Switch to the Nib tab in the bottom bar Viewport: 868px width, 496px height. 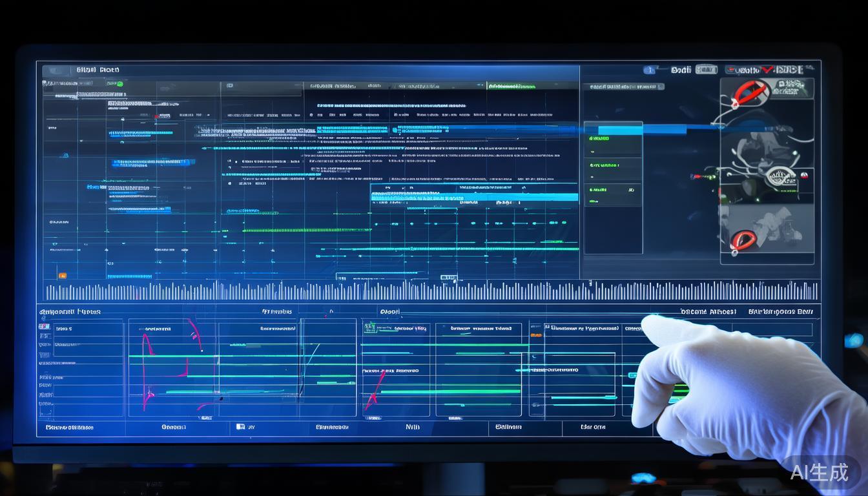click(x=412, y=427)
